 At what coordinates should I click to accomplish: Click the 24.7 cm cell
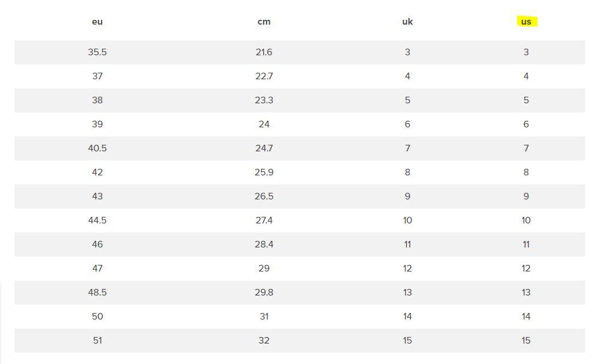click(x=264, y=148)
